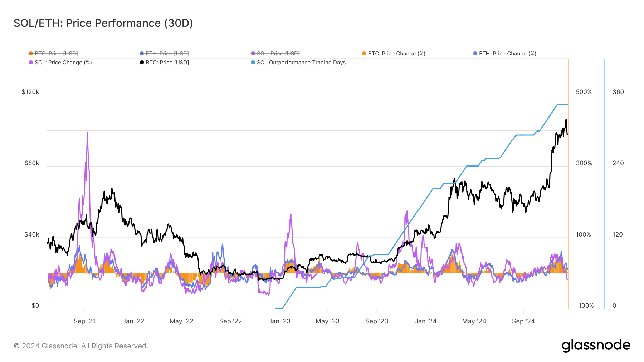Click the chart title SOL/ETH: Price Performance (30D)
Viewport: 644px width, 362px height.
(x=103, y=23)
